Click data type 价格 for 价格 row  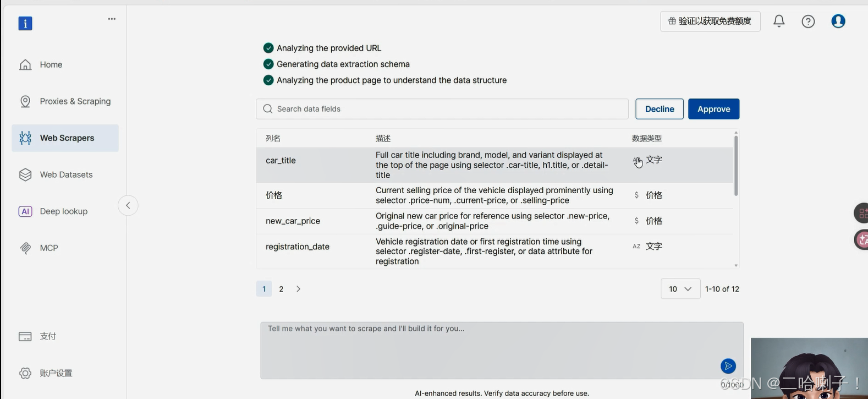tap(653, 195)
